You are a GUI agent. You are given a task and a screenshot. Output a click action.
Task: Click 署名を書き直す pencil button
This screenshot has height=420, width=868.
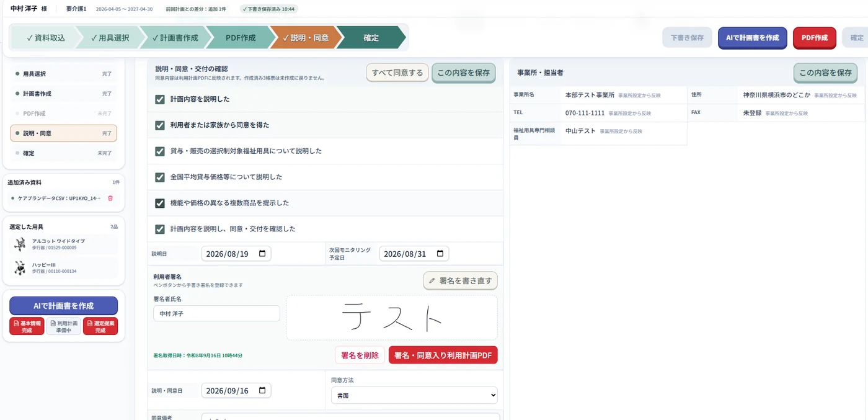click(x=461, y=281)
